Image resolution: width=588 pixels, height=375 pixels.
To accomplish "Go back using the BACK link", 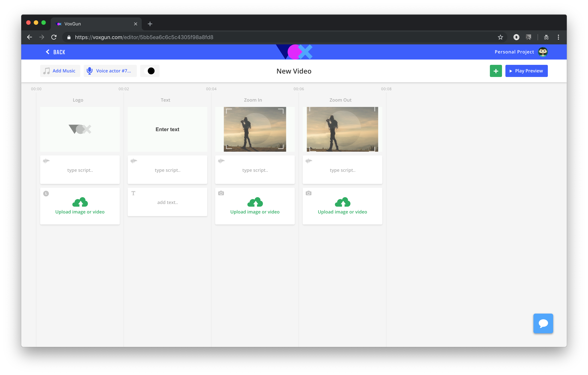I will pos(56,52).
